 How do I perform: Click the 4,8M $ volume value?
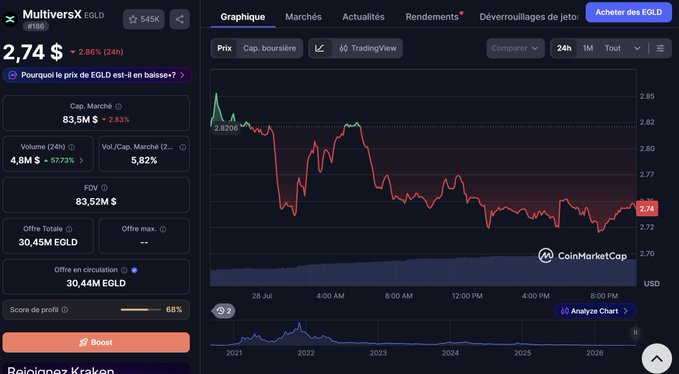(25, 161)
